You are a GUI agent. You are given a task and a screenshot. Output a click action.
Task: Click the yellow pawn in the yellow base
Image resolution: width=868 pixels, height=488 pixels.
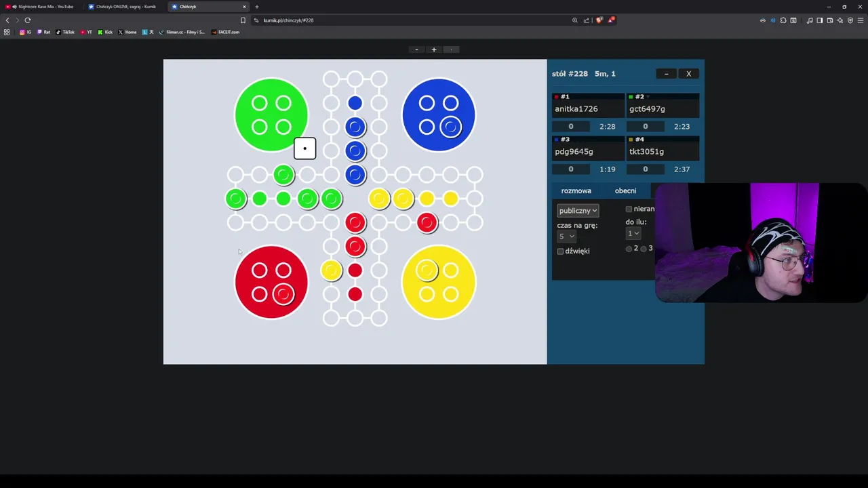pos(427,270)
